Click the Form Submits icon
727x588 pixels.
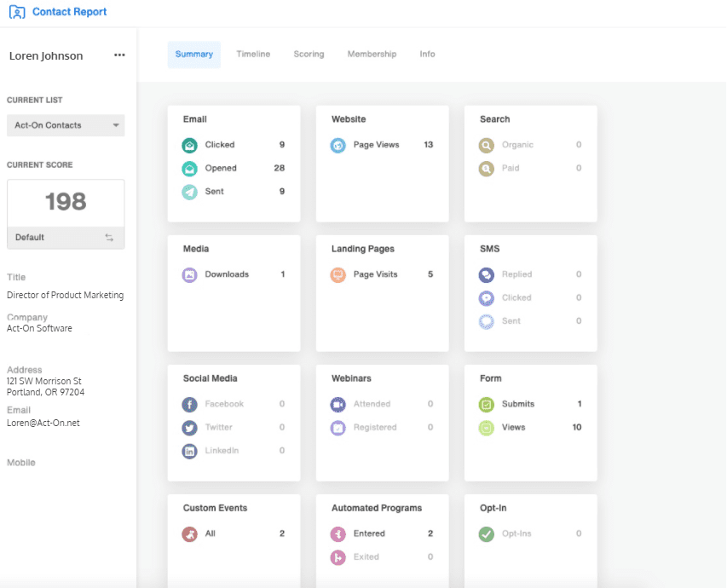tap(486, 404)
